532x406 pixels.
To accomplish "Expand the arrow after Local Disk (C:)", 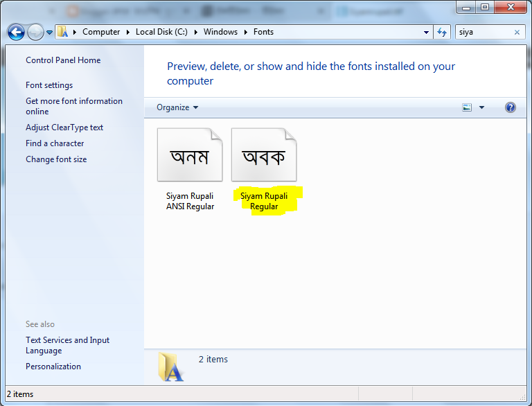I will pyautogui.click(x=196, y=33).
